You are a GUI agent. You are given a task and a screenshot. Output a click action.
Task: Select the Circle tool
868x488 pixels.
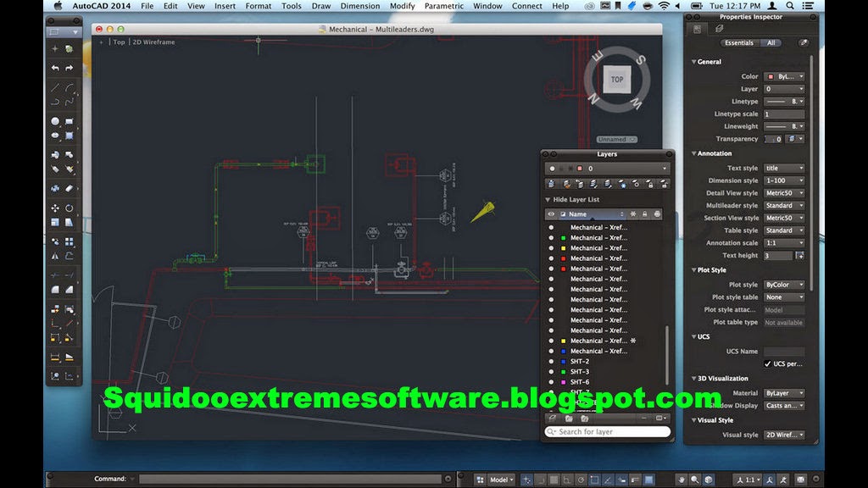point(55,121)
